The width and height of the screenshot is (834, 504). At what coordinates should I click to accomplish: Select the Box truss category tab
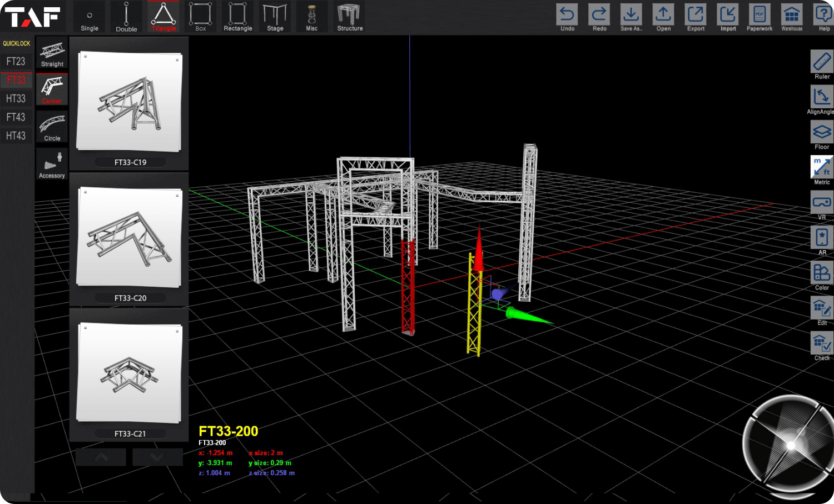[200, 16]
